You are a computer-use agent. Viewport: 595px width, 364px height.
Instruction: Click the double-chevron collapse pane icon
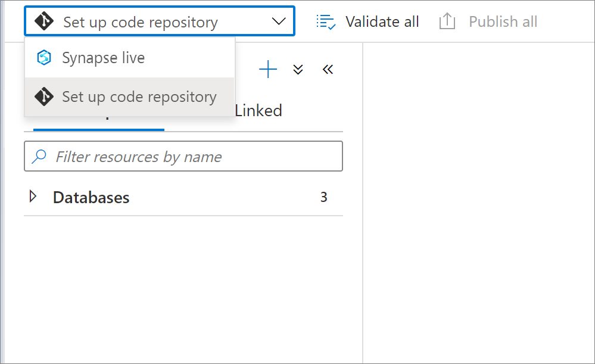pyautogui.click(x=328, y=69)
